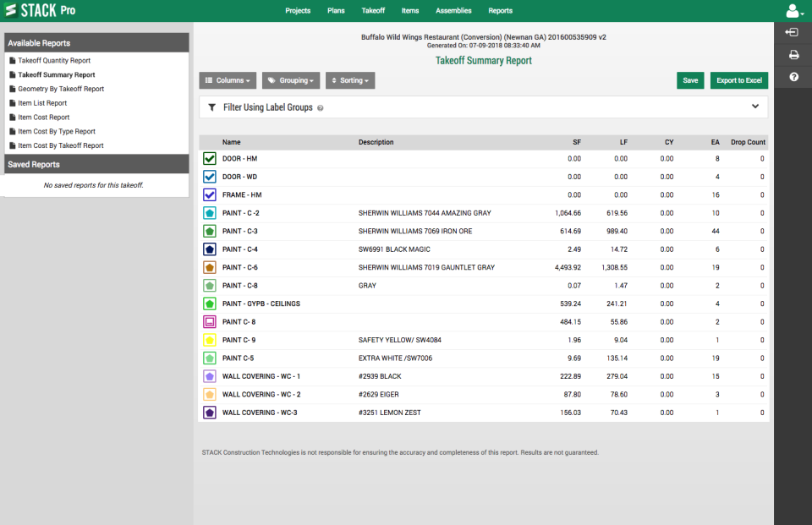Screen dimensions: 812x525
Task: Toggle the DOOR - HM checkbox icon
Action: click(x=210, y=159)
